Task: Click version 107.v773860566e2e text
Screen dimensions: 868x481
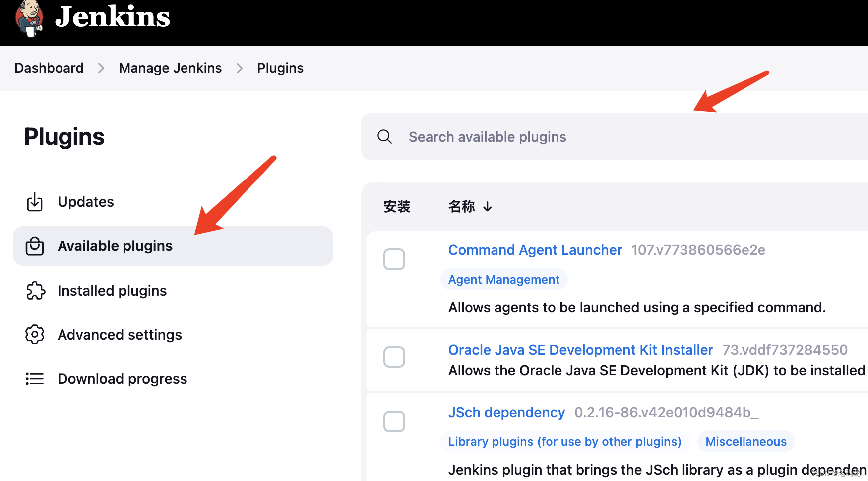Action: pos(698,250)
